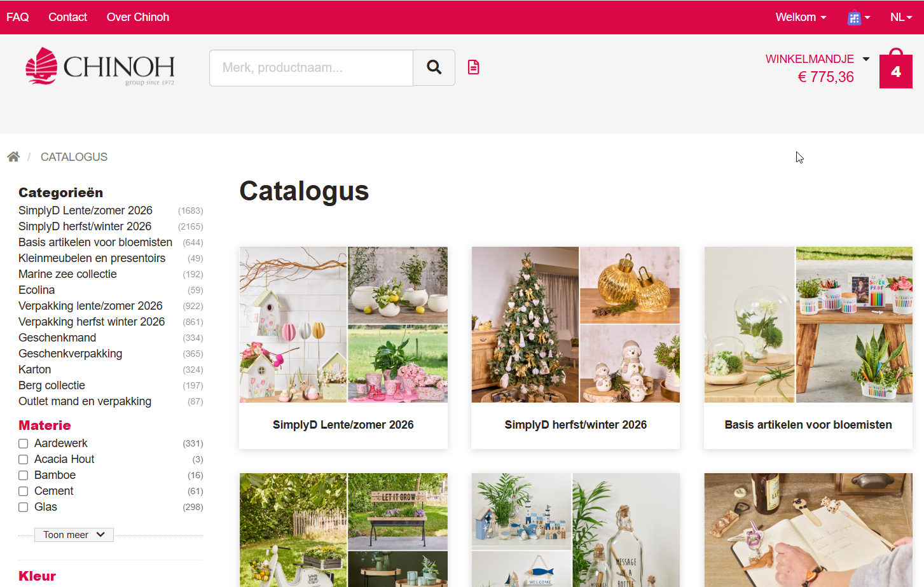Select Over Chinoh in the top menu

tap(137, 17)
